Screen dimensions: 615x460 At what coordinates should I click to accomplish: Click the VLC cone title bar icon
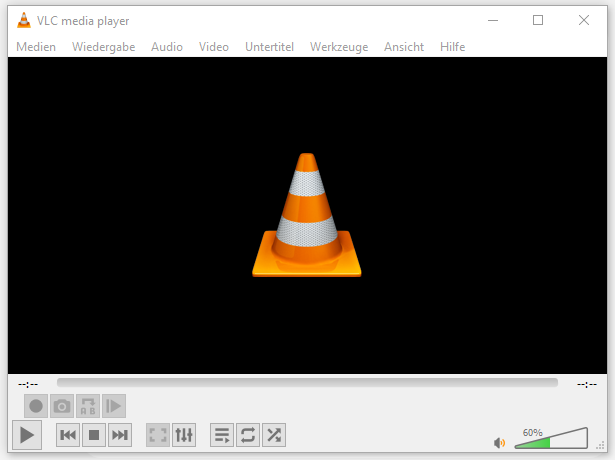coord(24,20)
